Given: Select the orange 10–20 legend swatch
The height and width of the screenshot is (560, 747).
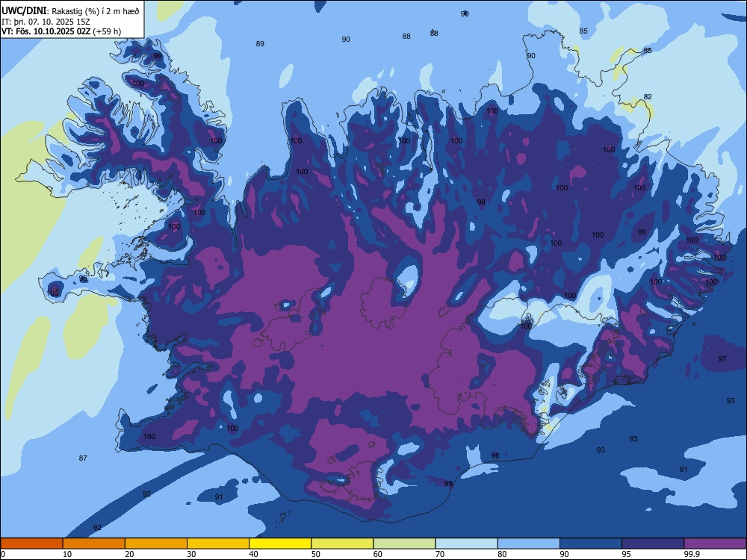Looking at the screenshot, I should pyautogui.click(x=94, y=544).
